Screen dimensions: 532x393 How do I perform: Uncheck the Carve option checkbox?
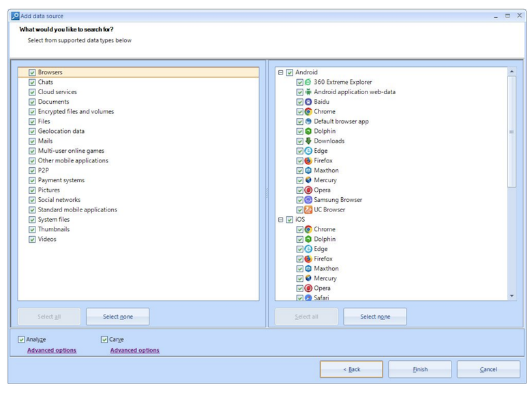click(x=104, y=339)
